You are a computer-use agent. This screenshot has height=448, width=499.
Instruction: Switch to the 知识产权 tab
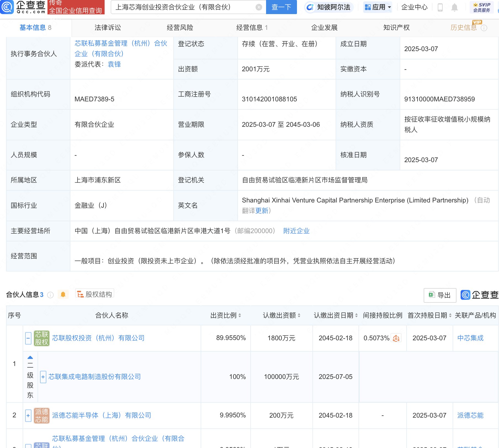[x=396, y=28]
